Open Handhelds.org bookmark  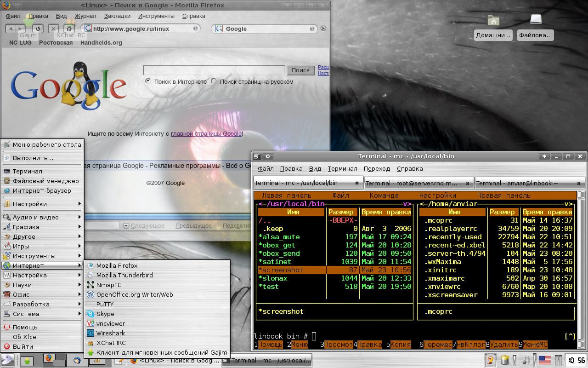point(101,43)
